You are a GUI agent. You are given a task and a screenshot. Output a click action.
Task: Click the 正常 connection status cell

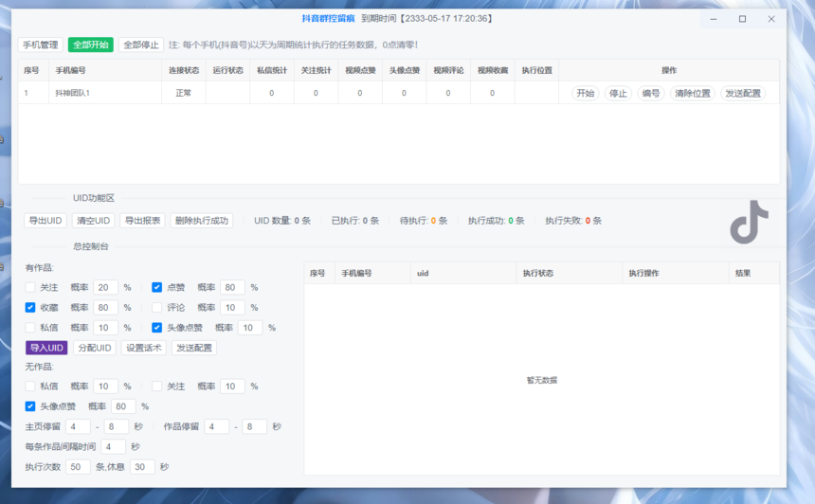(x=184, y=93)
